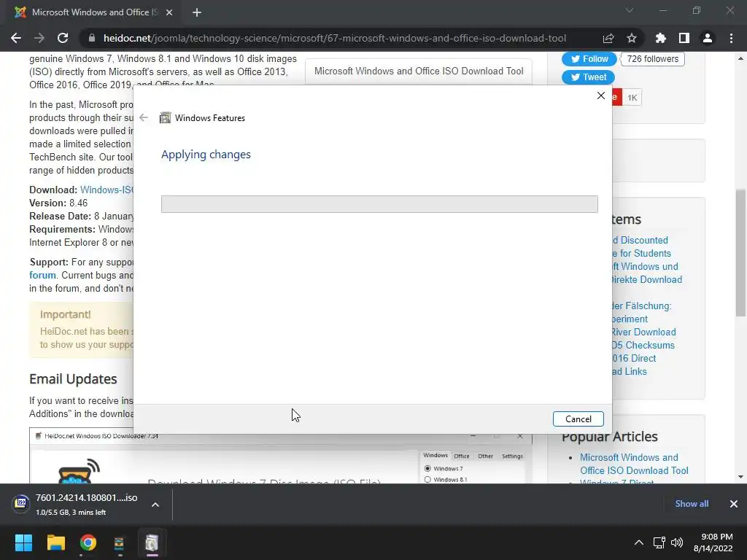Open the clock showing 9:08 PM
Screen dimensions: 747x560
coord(713,542)
